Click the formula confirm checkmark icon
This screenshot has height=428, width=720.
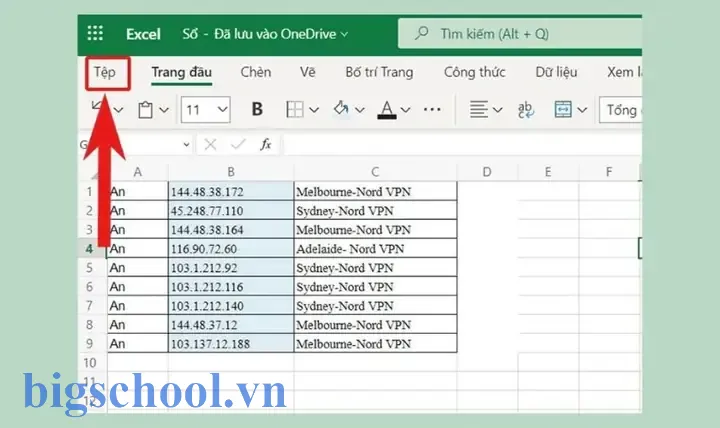[x=238, y=145]
